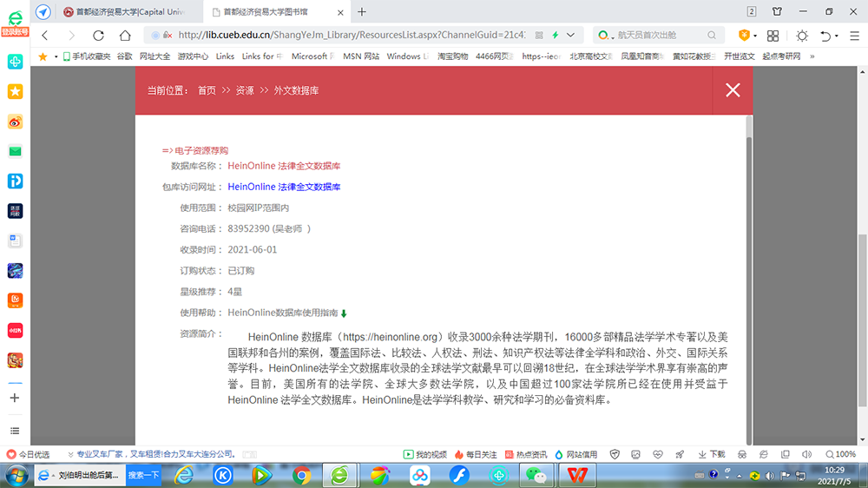
Task: Open the 网址大全 bookmark
Action: coord(155,56)
